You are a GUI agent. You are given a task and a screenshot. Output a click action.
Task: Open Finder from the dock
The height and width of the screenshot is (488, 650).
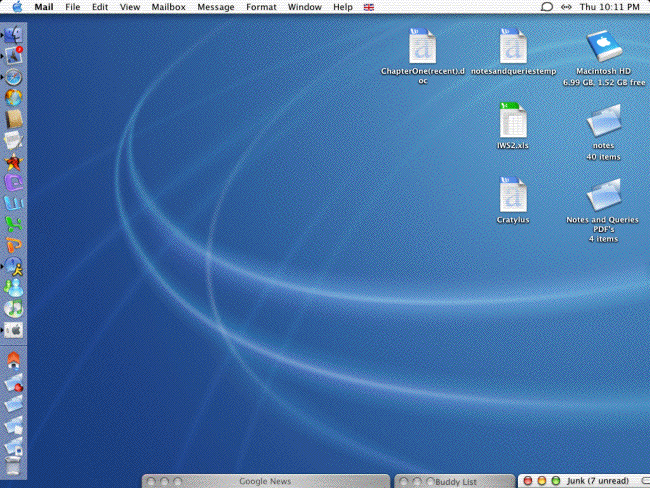point(15,33)
